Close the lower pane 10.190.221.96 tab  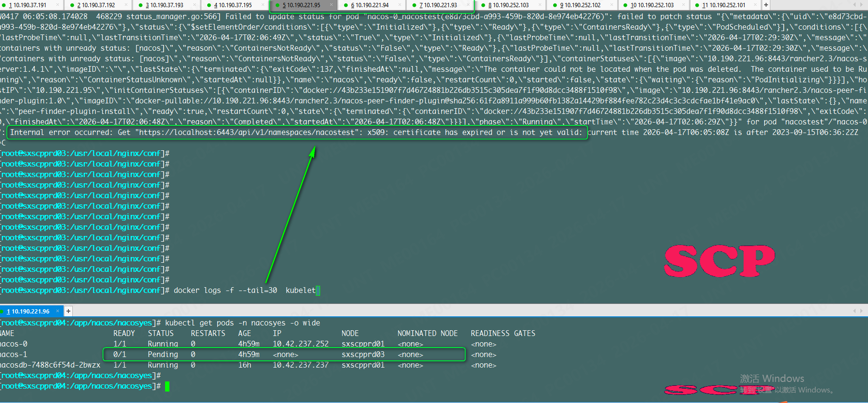coord(57,311)
